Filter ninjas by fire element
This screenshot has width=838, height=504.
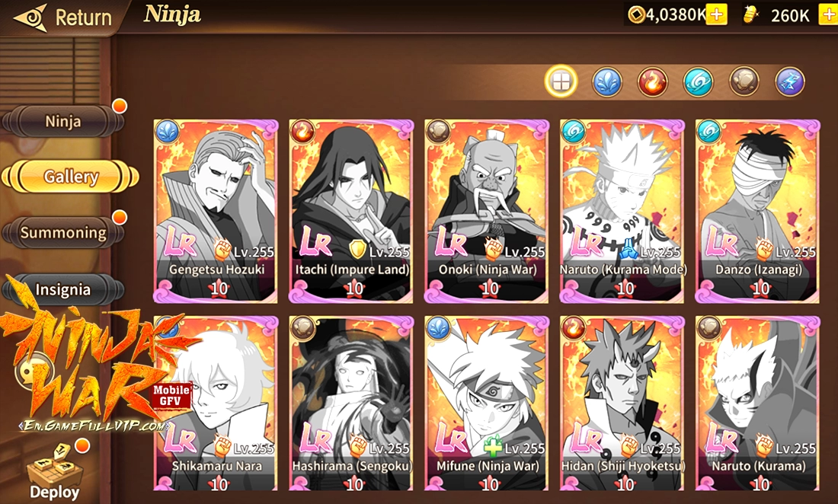(653, 82)
